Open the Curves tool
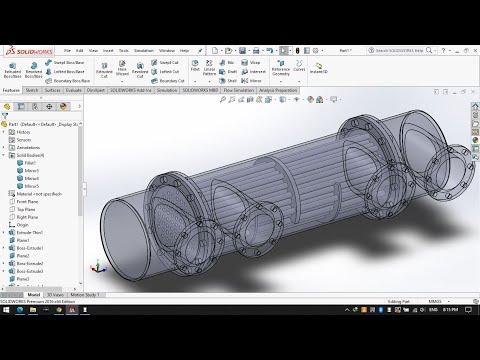This screenshot has width=480, height=360. pos(299,65)
